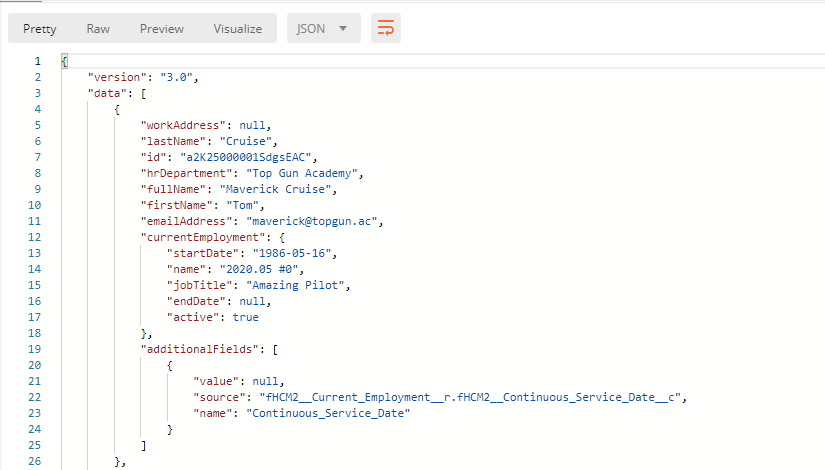Click the "a2K25000001SdgsEAC" id value
The height and width of the screenshot is (470, 825).
246,157
